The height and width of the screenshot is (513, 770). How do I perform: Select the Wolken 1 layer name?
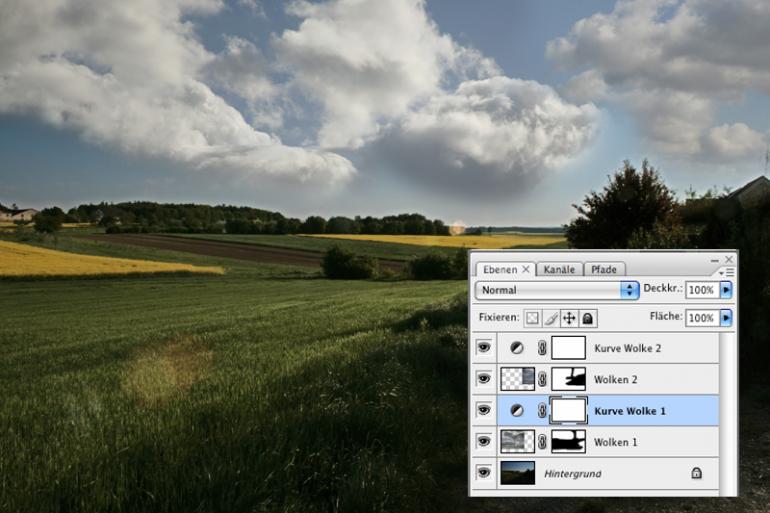coord(615,442)
